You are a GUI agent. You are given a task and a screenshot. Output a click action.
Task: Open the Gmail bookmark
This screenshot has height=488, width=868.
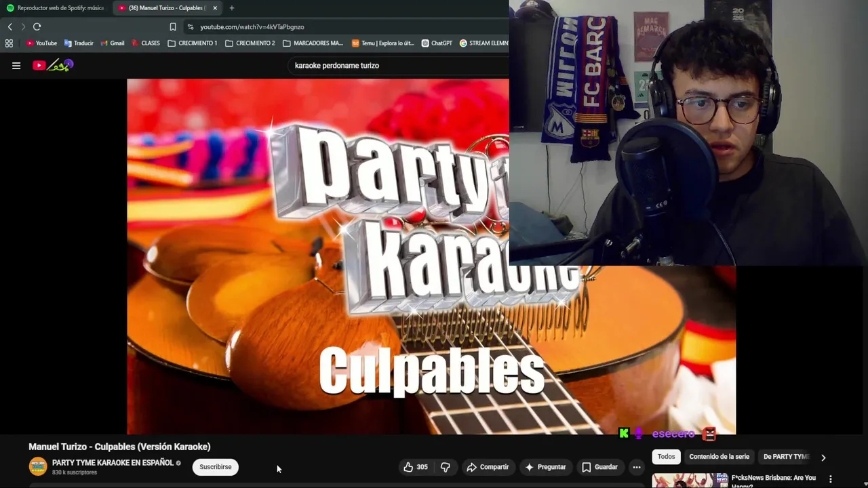click(x=113, y=43)
